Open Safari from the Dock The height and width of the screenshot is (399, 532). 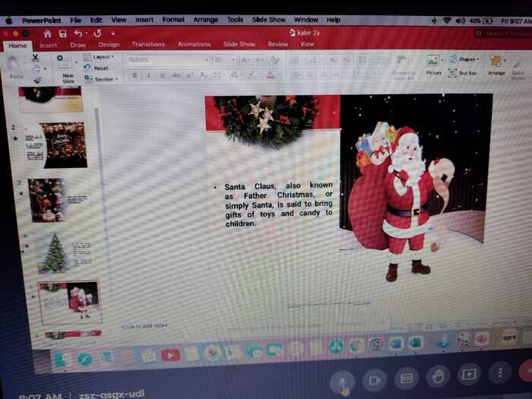tap(85, 359)
